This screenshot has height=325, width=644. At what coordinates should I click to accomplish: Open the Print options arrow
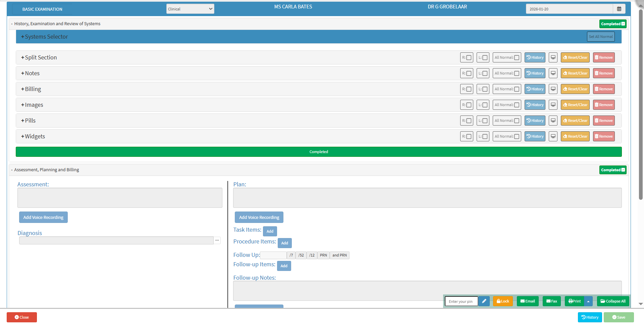click(x=588, y=301)
